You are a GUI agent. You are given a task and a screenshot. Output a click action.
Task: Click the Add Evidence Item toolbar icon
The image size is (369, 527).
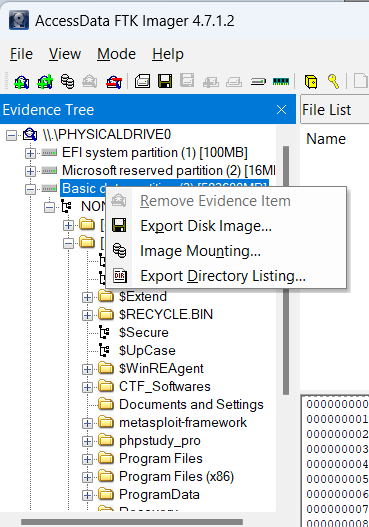click(22, 82)
